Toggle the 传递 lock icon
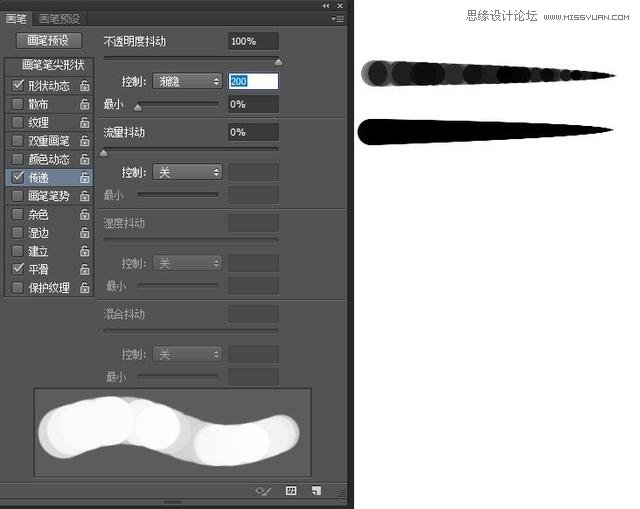Image resolution: width=640 pixels, height=509 pixels. pos(84,178)
